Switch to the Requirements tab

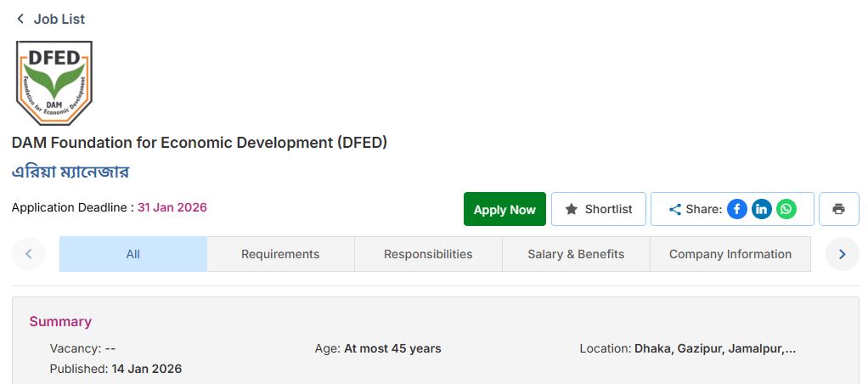(280, 254)
